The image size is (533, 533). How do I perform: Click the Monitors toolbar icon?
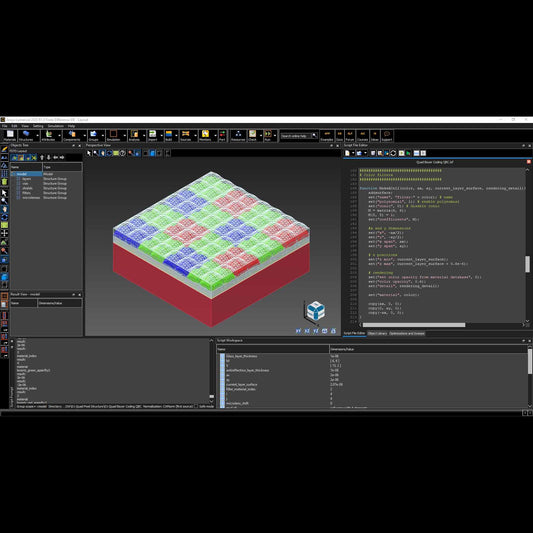coord(205,135)
